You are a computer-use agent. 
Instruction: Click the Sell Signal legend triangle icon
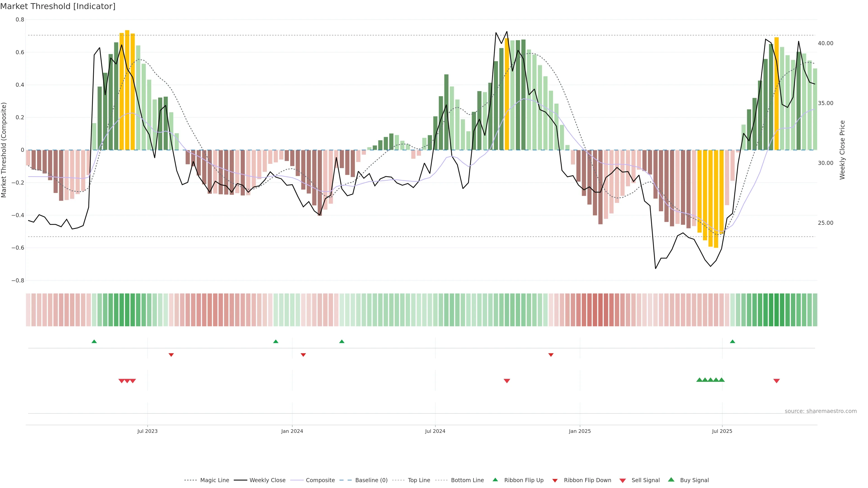coord(622,481)
